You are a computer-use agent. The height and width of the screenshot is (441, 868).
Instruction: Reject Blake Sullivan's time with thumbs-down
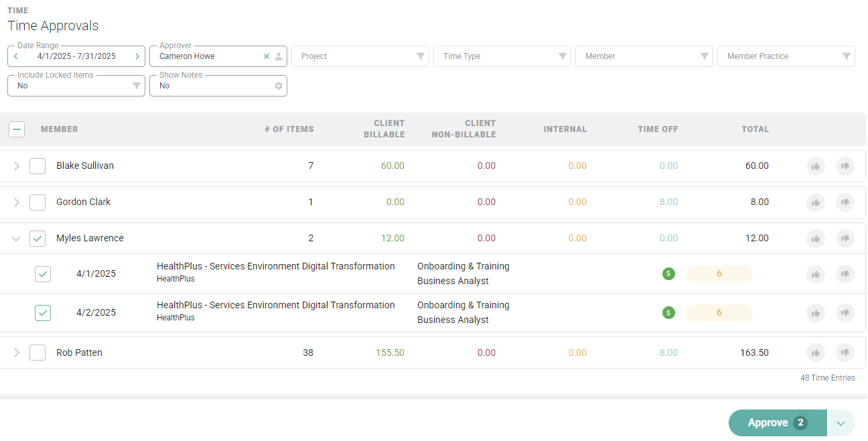(x=845, y=166)
